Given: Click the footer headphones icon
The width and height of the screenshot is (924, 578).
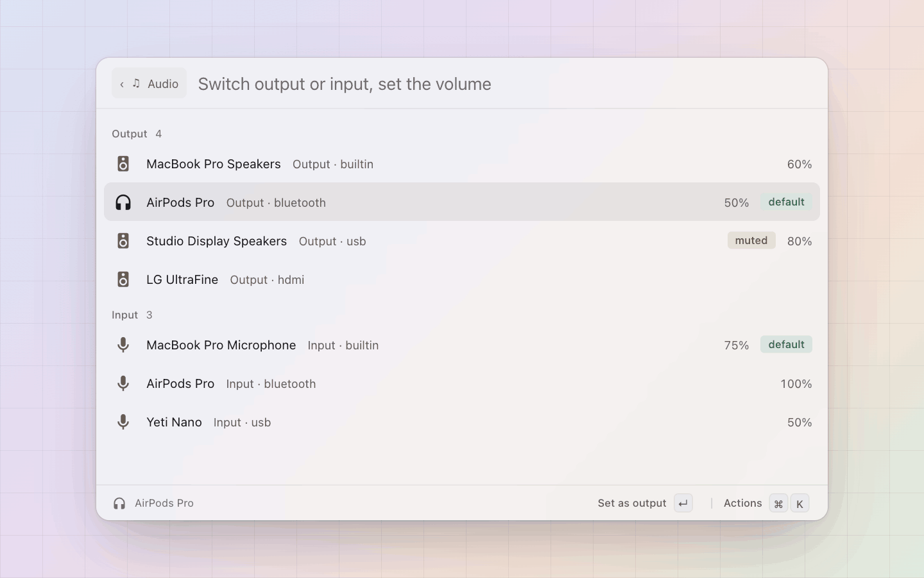Looking at the screenshot, I should click(x=119, y=504).
